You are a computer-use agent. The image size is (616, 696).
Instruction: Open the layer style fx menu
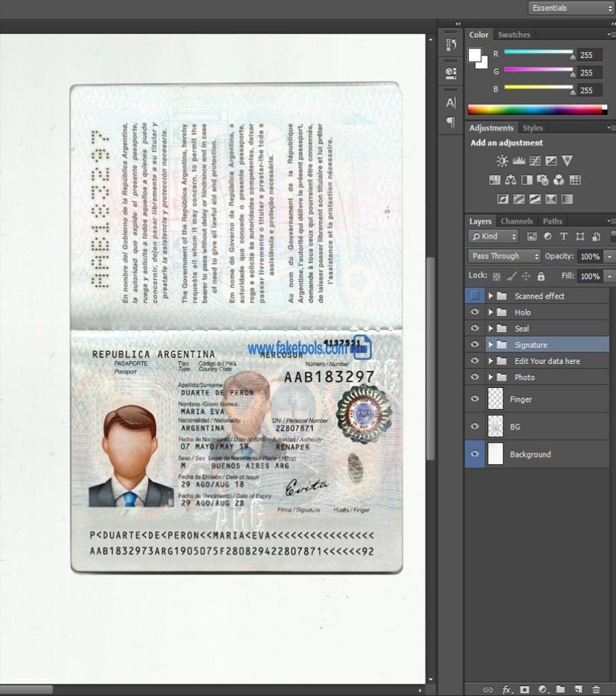(x=507, y=689)
